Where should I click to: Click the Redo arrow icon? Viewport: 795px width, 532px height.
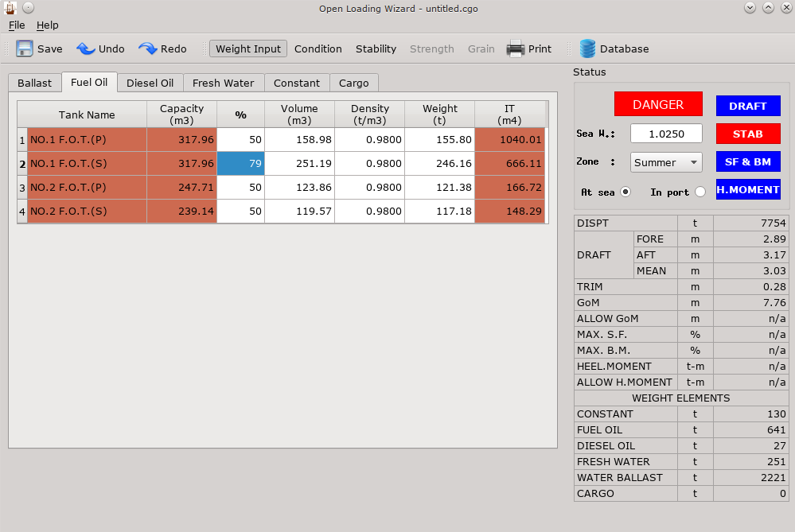[148, 49]
